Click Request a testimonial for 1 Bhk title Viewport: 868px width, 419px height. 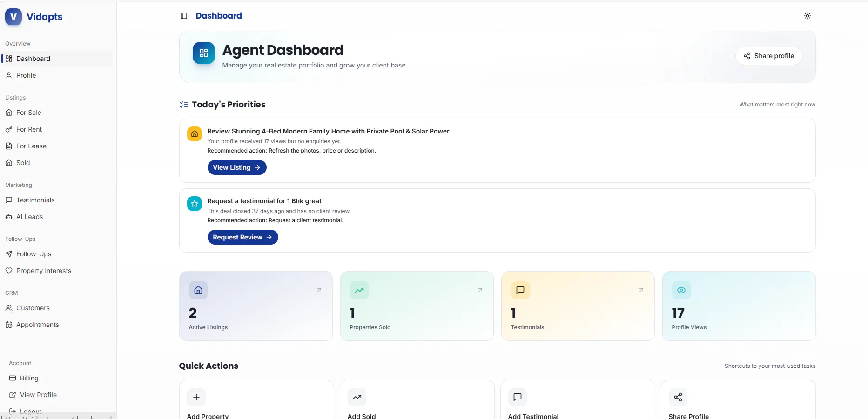click(x=264, y=201)
